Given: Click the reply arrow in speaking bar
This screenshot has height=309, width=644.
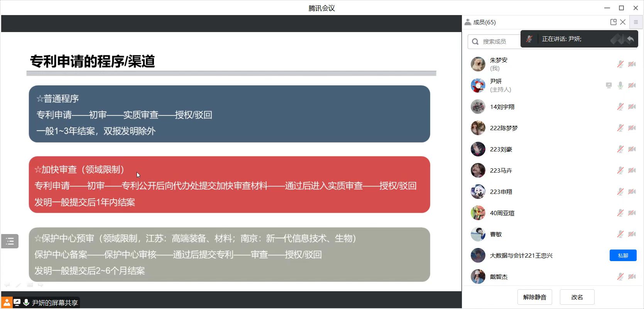Looking at the screenshot, I should pyautogui.click(x=630, y=39).
